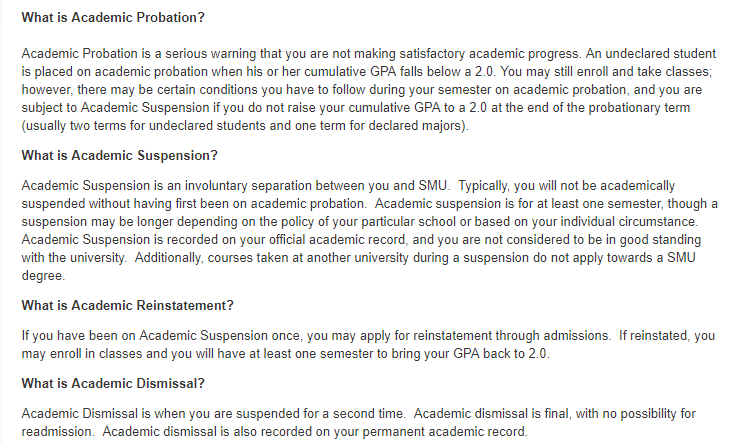Select the "What is Academic Reinstatement?" heading
This screenshot has height=444, width=741.
(x=130, y=307)
